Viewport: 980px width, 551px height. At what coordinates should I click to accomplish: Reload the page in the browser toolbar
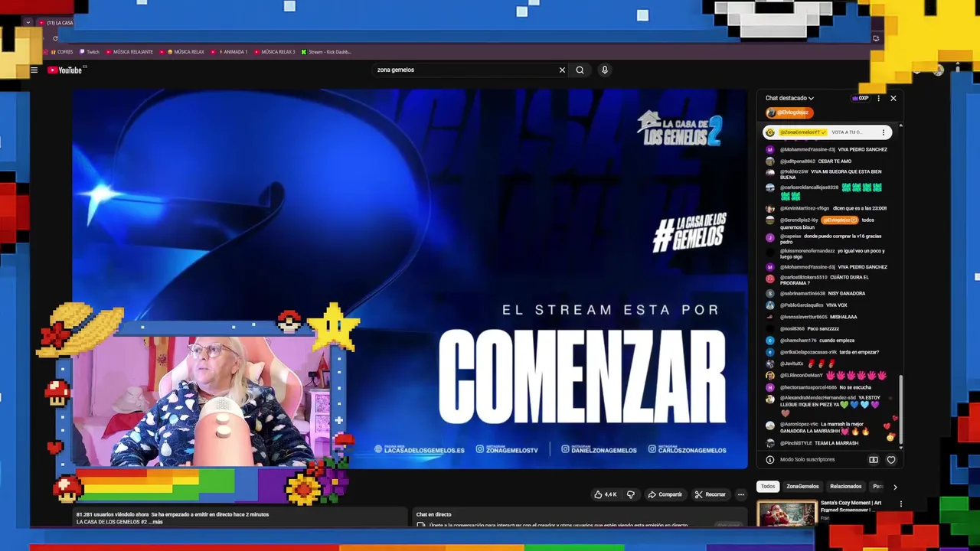coord(55,38)
